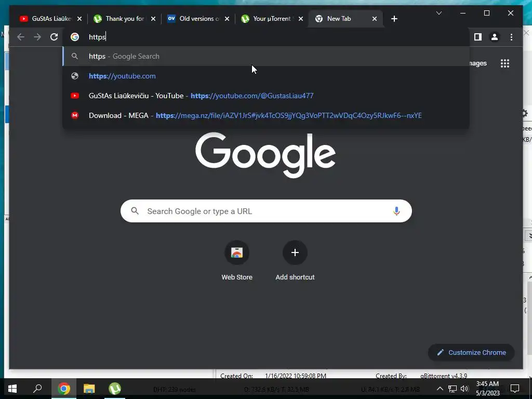This screenshot has height=399, width=532.
Task: Open the Web Store shortcut
Action: tap(237, 261)
